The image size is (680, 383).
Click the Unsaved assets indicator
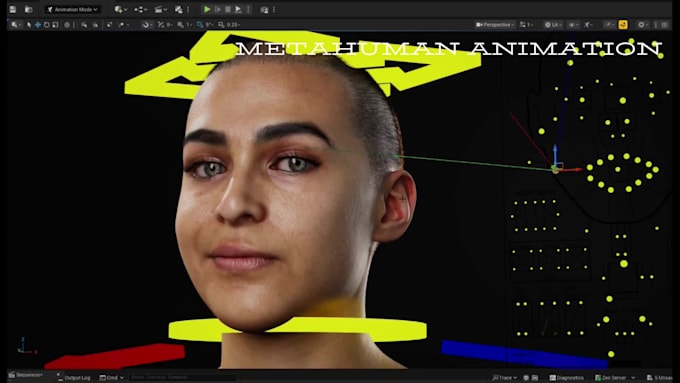coord(660,378)
